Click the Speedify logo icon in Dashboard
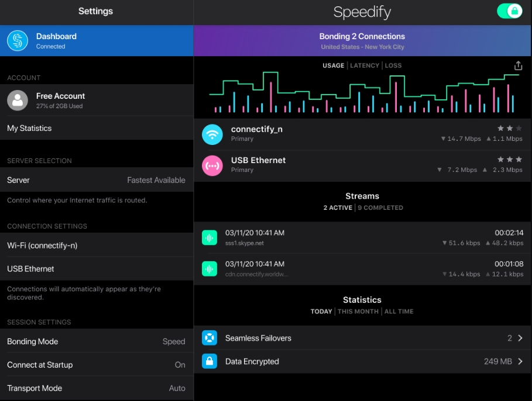The height and width of the screenshot is (401, 532). point(18,41)
